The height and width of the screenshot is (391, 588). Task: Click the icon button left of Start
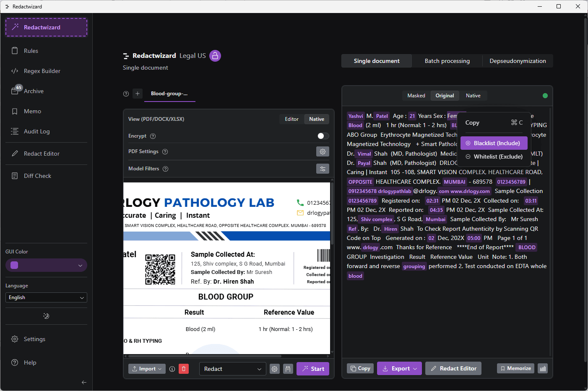(288, 369)
